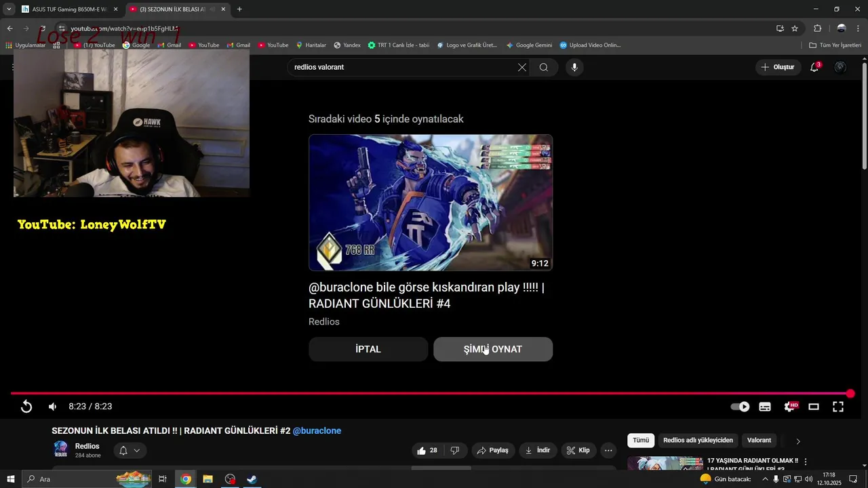The height and width of the screenshot is (488, 868).
Task: Start voice search with the microphone icon
Action: point(574,67)
